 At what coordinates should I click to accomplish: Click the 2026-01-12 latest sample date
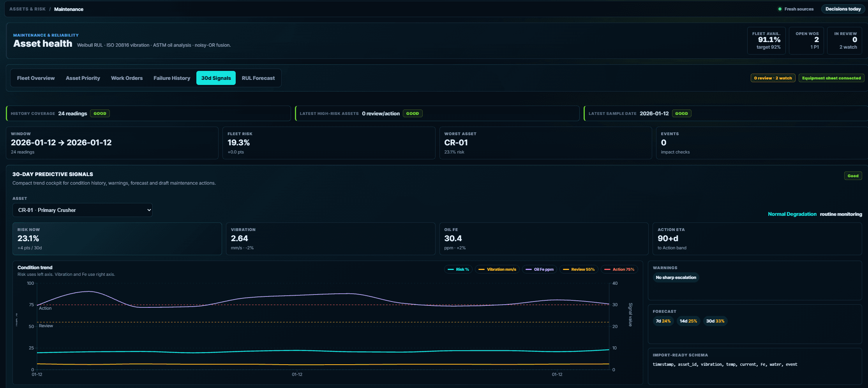point(654,113)
